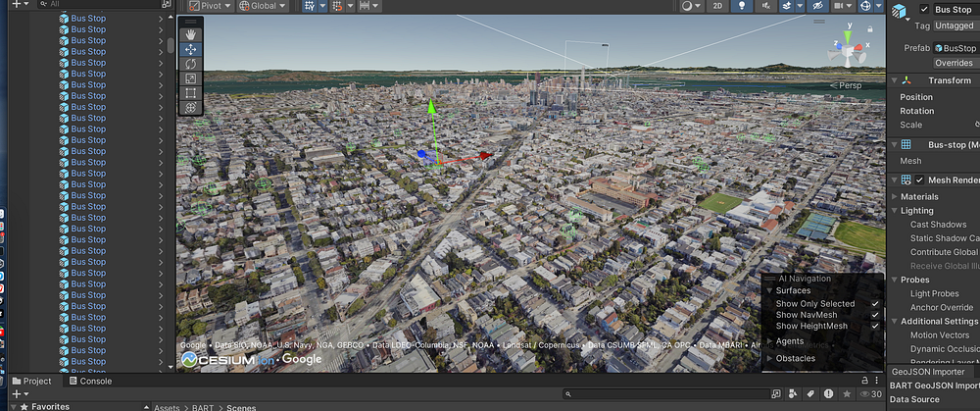Toggle the Show HeightMesh checkbox

pos(875,327)
